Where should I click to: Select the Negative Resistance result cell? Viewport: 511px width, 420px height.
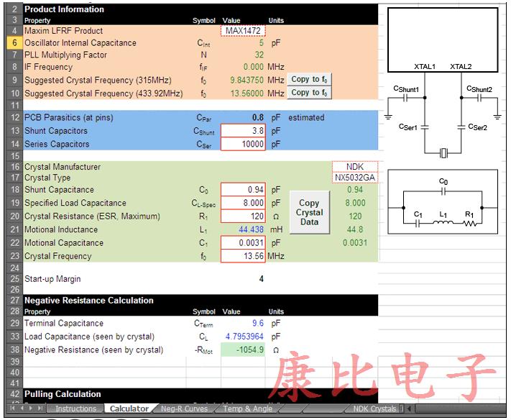(x=243, y=350)
